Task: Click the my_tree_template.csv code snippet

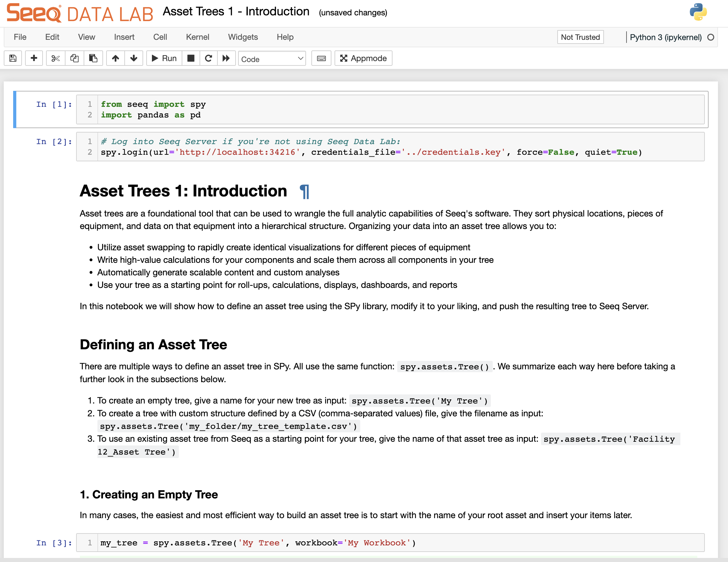Action: tap(229, 426)
